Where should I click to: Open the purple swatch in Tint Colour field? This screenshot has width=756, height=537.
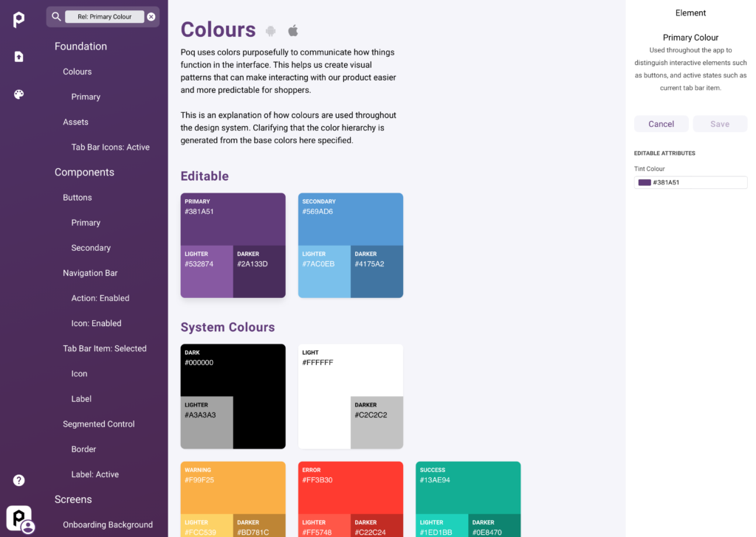645,182
